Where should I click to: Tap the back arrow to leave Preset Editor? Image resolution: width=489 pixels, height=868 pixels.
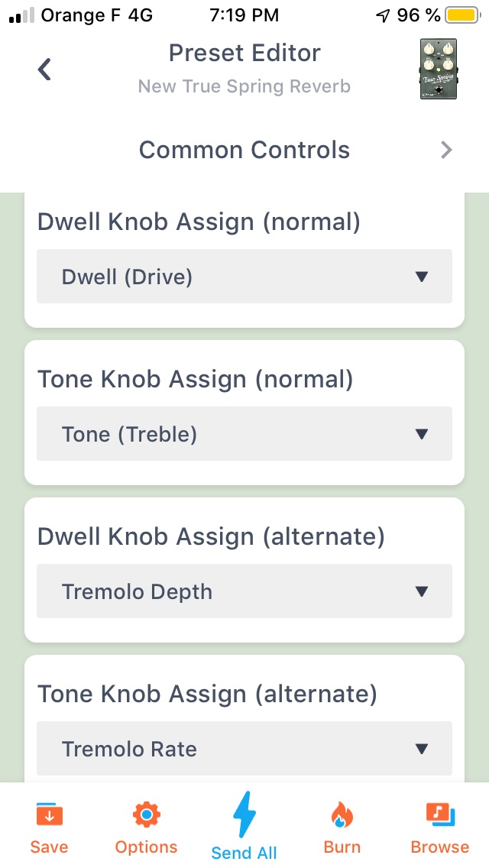pyautogui.click(x=44, y=69)
